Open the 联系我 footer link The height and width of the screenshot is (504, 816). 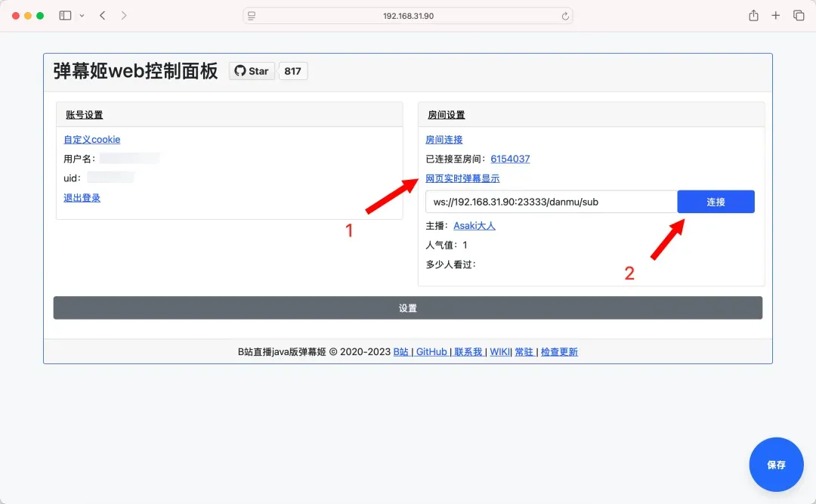pyautogui.click(x=468, y=352)
